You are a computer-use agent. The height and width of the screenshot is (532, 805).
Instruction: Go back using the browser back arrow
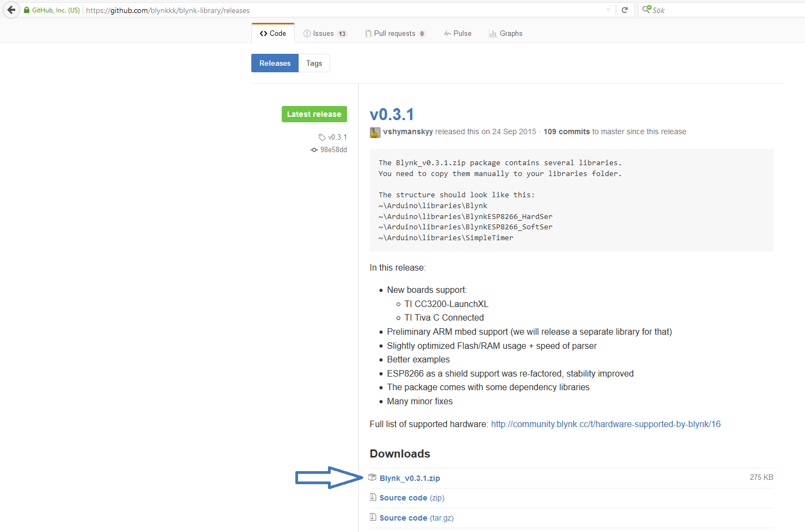pos(11,10)
